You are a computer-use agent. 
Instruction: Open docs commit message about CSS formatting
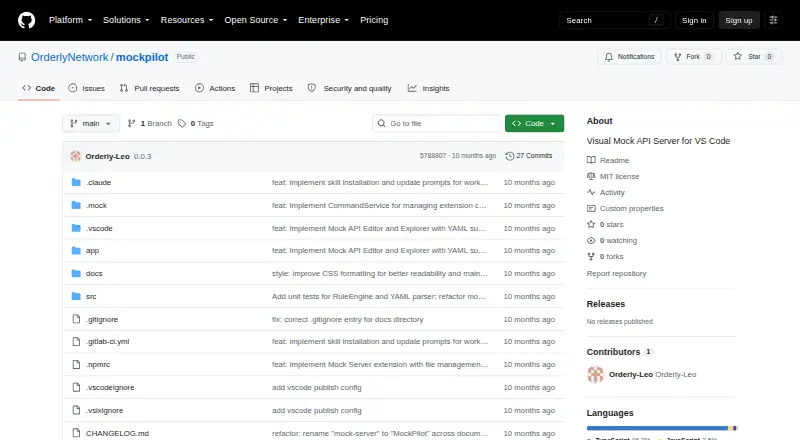[x=380, y=274]
